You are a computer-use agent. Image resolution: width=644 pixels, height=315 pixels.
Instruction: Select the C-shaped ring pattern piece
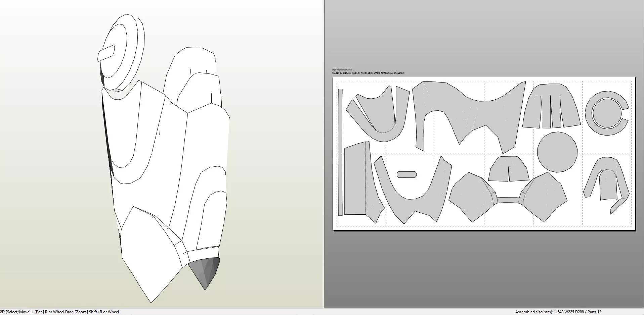coord(607,113)
